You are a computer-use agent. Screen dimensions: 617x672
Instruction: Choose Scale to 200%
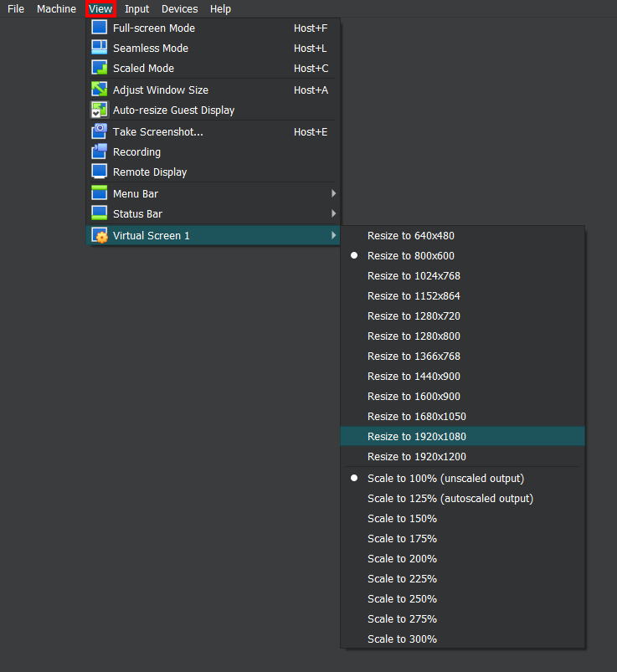pyautogui.click(x=402, y=559)
